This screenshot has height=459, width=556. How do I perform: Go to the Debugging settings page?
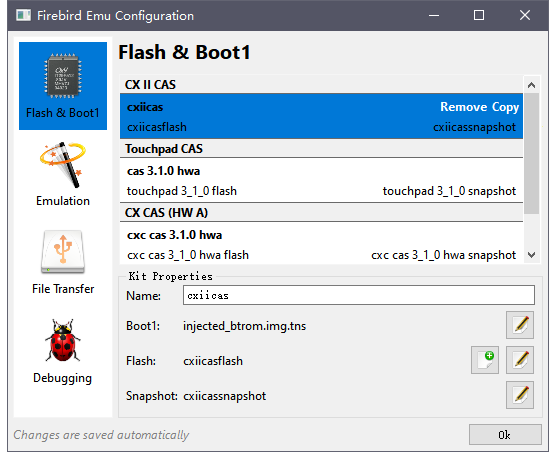(x=63, y=351)
